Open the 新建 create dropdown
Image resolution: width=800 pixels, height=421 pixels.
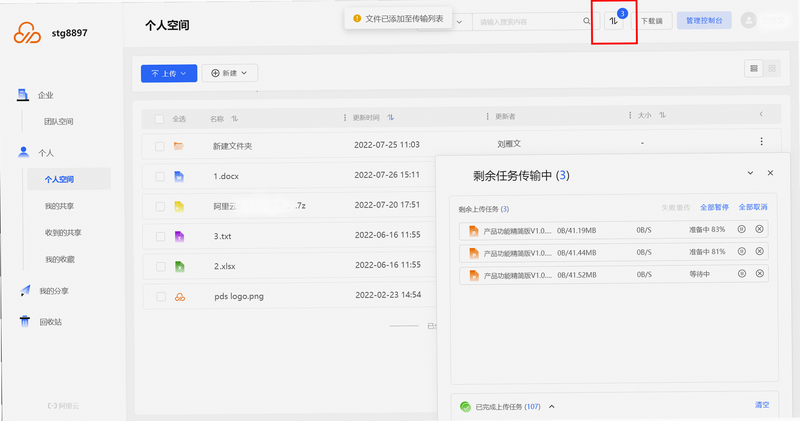[x=230, y=73]
